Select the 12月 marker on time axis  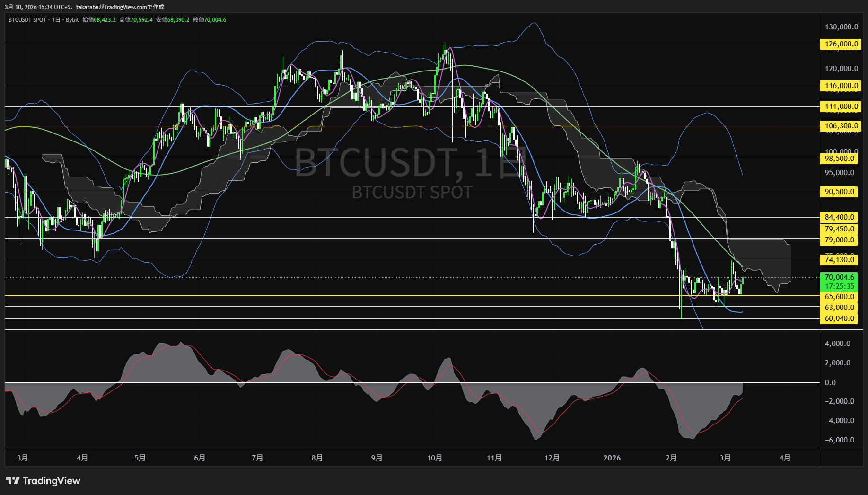[x=552, y=458]
